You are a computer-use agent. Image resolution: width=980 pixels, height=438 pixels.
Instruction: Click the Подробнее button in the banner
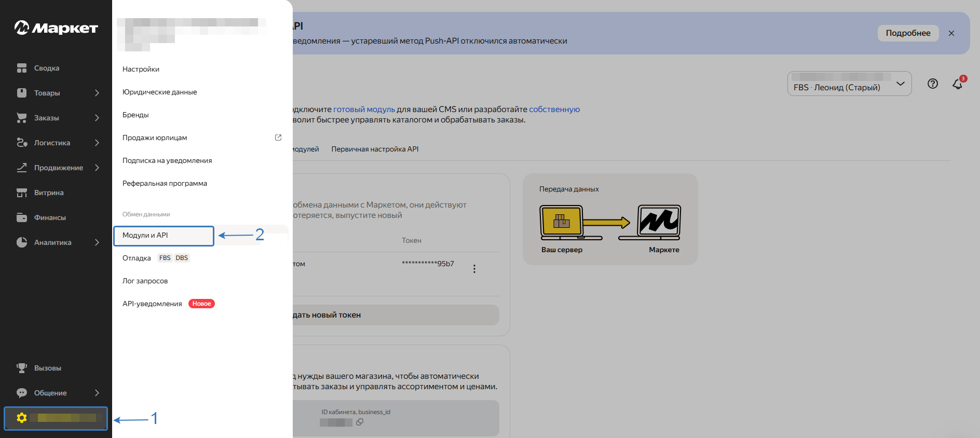[908, 33]
